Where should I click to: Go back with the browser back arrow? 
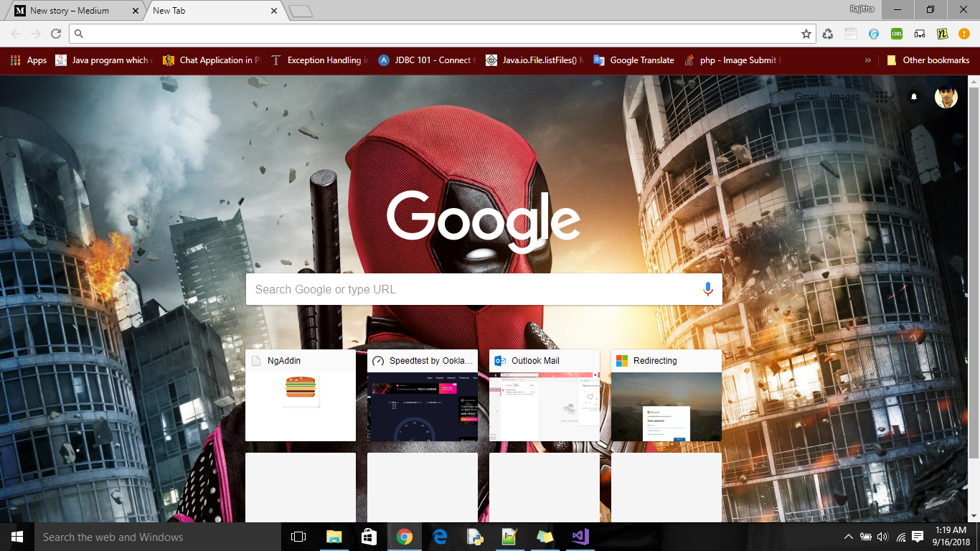[x=16, y=34]
